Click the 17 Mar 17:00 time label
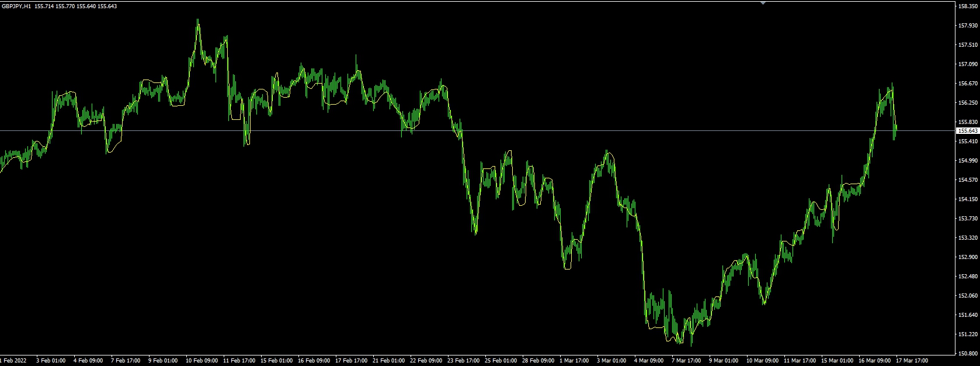 pos(912,361)
